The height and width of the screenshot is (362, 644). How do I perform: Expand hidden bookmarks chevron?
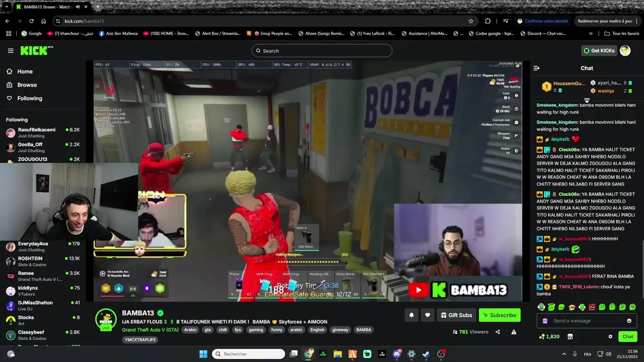pos(591,34)
